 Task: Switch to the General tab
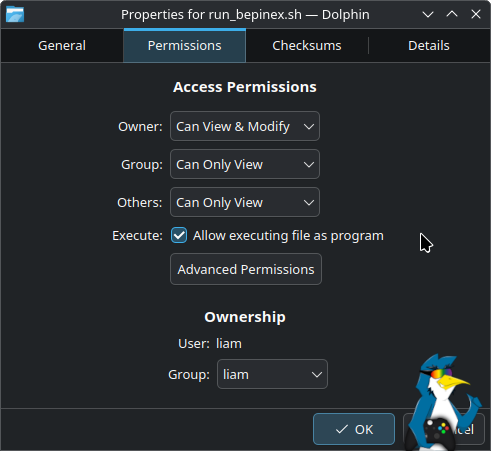pos(62,46)
